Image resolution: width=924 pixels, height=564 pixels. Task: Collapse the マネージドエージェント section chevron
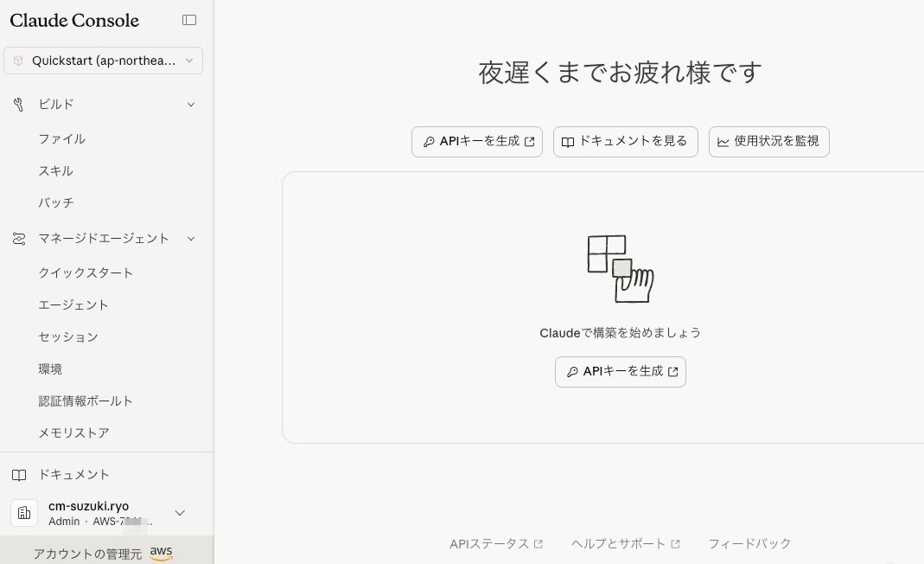[x=191, y=239]
